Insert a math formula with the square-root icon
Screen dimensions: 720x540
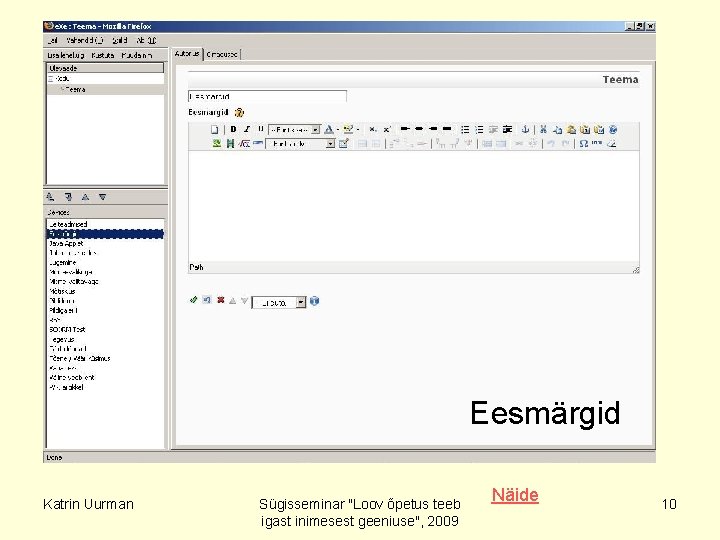(x=244, y=144)
